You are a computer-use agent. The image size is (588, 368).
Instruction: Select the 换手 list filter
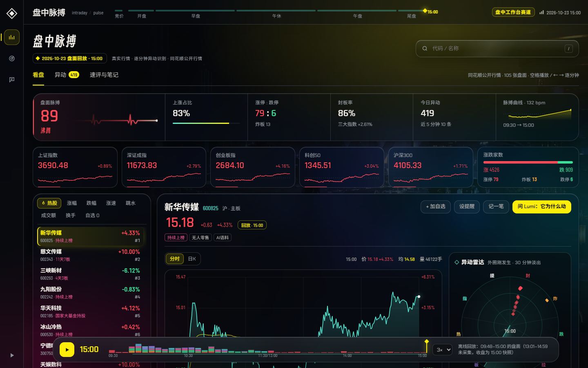pos(71,215)
